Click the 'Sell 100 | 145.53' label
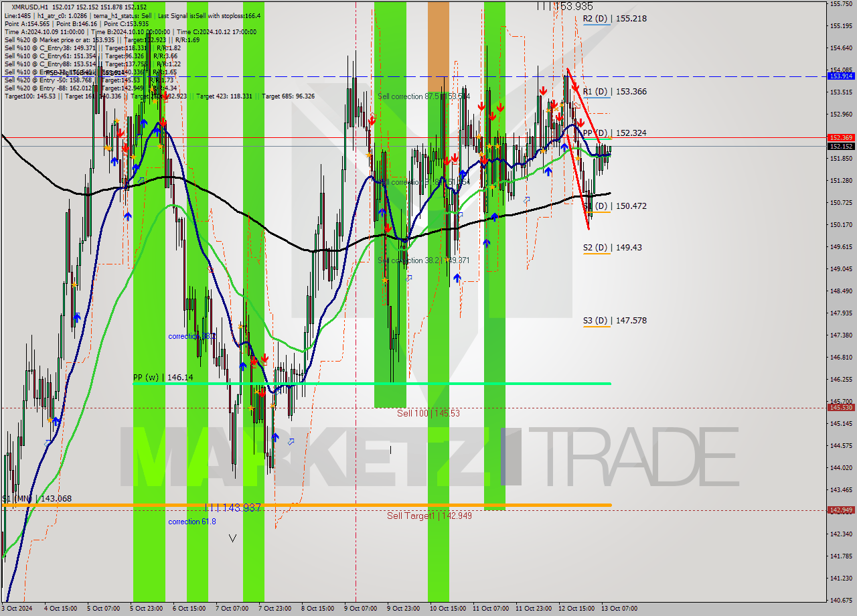 click(428, 413)
